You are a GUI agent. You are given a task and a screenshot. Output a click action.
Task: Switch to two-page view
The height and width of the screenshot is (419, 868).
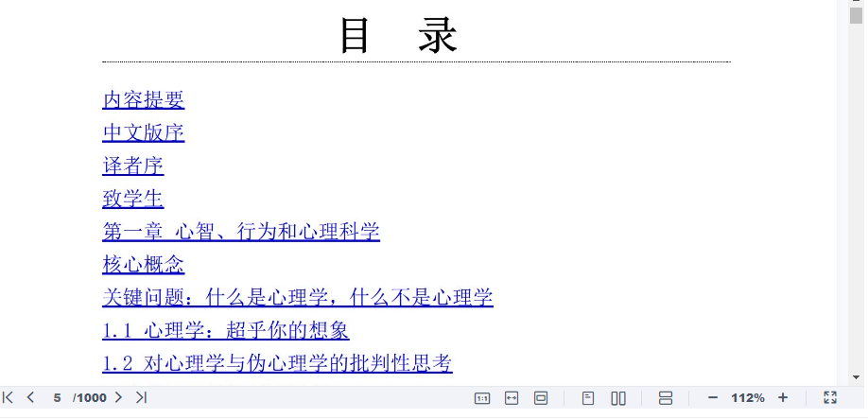coord(618,398)
